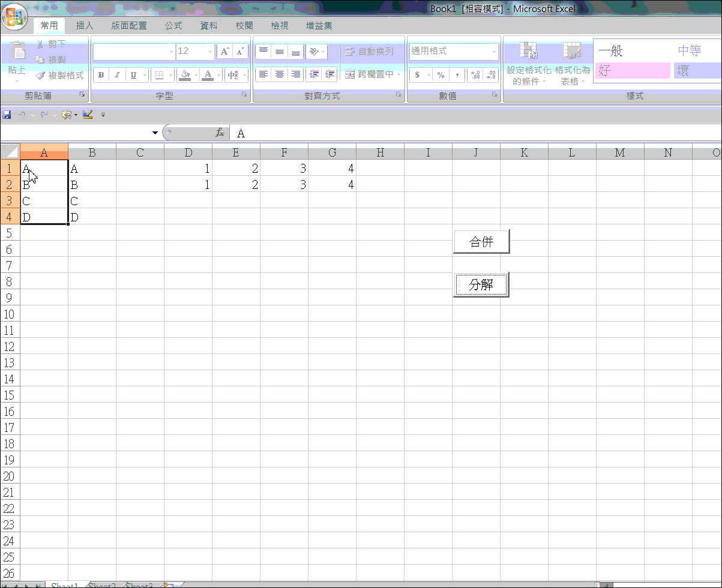The width and height of the screenshot is (722, 588).
Task: Click the increase indent icon
Action: [329, 74]
